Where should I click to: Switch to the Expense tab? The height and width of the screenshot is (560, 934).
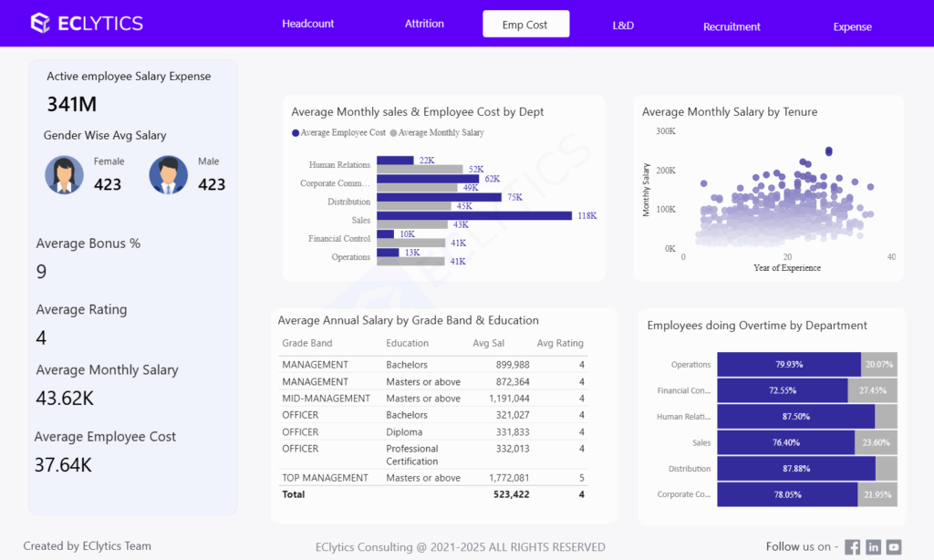click(x=852, y=26)
